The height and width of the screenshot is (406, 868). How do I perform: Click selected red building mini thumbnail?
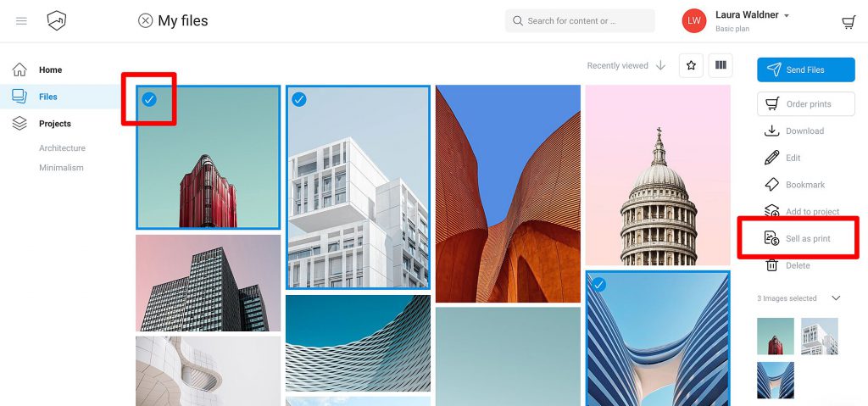pos(775,336)
